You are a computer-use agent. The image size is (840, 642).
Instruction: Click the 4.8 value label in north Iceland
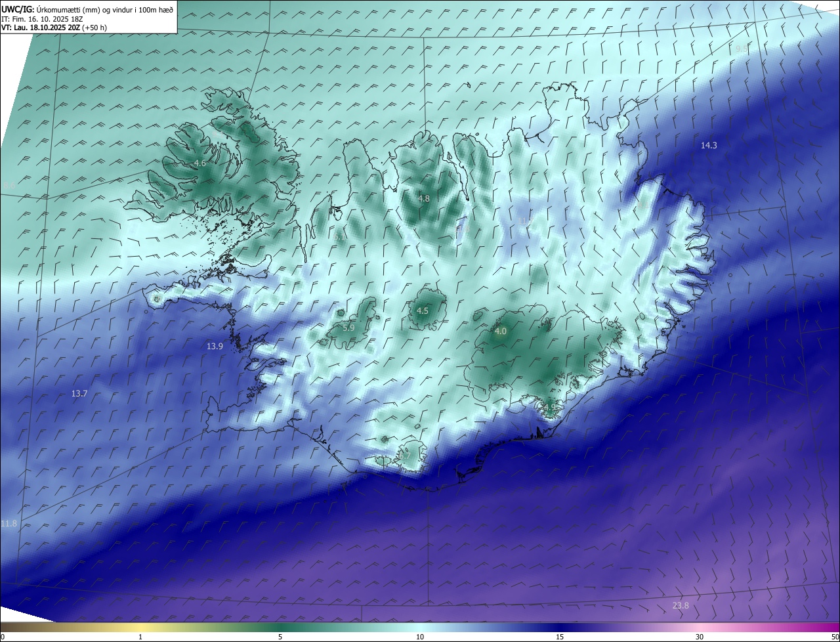[424, 198]
